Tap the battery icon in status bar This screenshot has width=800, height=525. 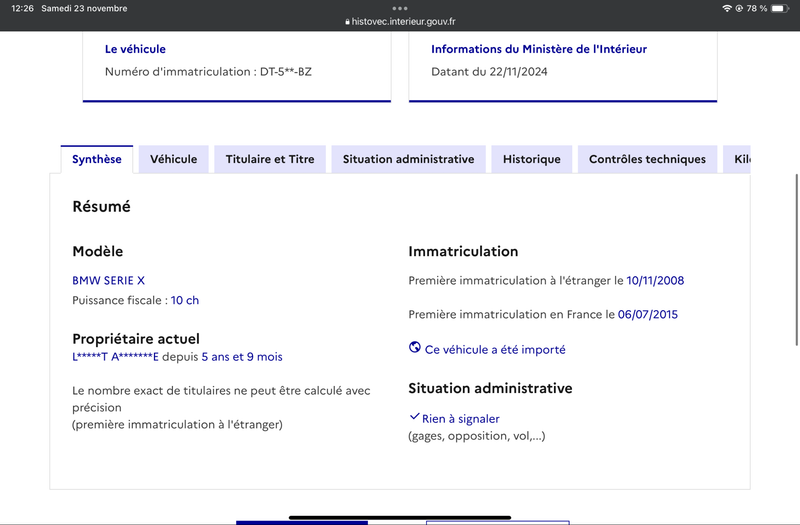pyautogui.click(x=780, y=8)
